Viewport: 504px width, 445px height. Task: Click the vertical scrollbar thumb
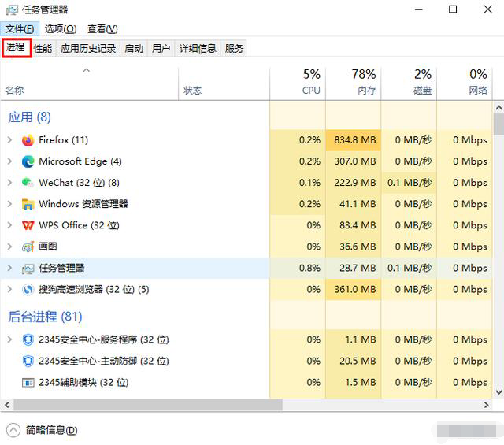498,124
